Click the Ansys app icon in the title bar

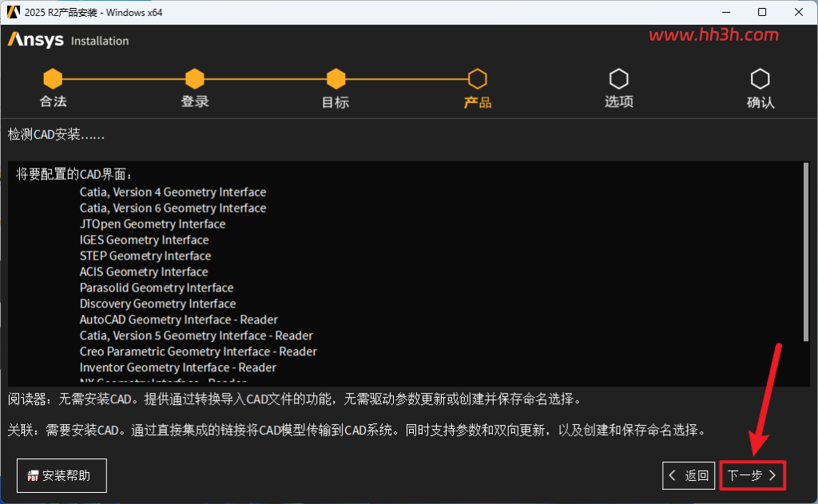pos(13,12)
